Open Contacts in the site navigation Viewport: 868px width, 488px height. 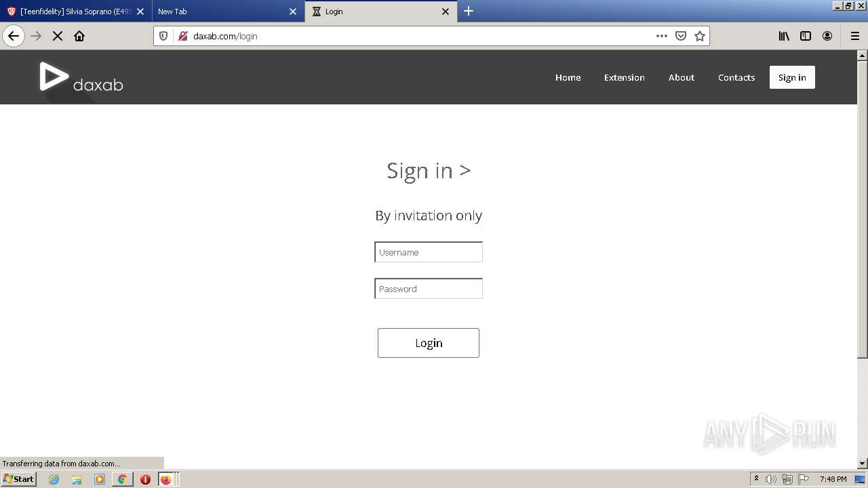(x=736, y=77)
